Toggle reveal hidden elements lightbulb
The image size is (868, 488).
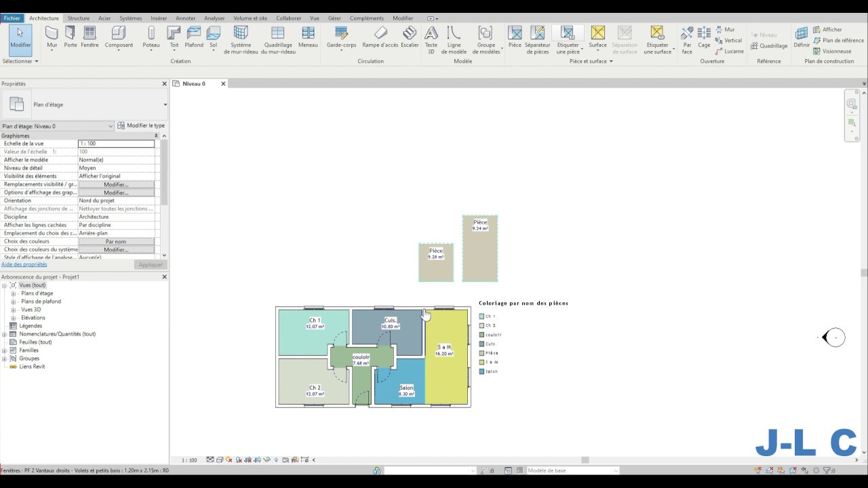click(276, 460)
